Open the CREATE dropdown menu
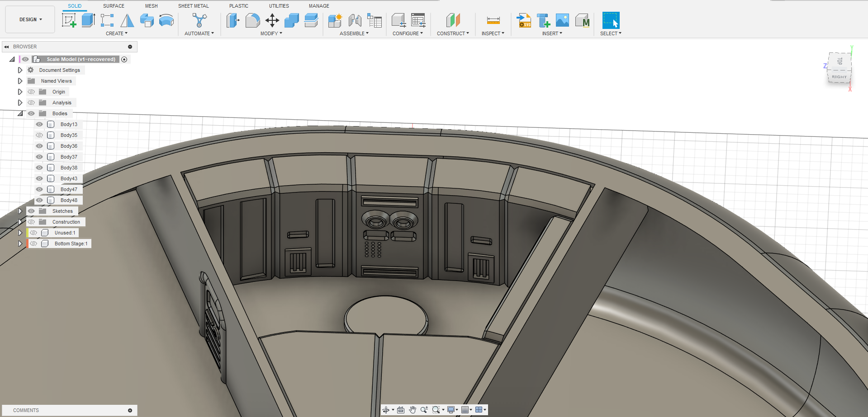The height and width of the screenshot is (417, 868). click(117, 33)
